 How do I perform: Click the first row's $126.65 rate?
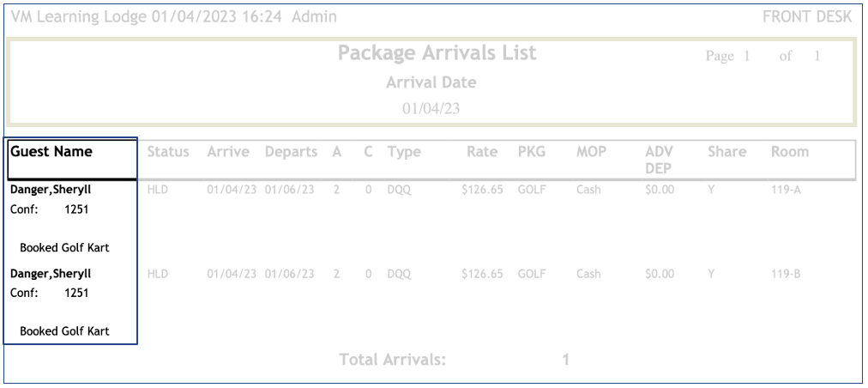(481, 191)
